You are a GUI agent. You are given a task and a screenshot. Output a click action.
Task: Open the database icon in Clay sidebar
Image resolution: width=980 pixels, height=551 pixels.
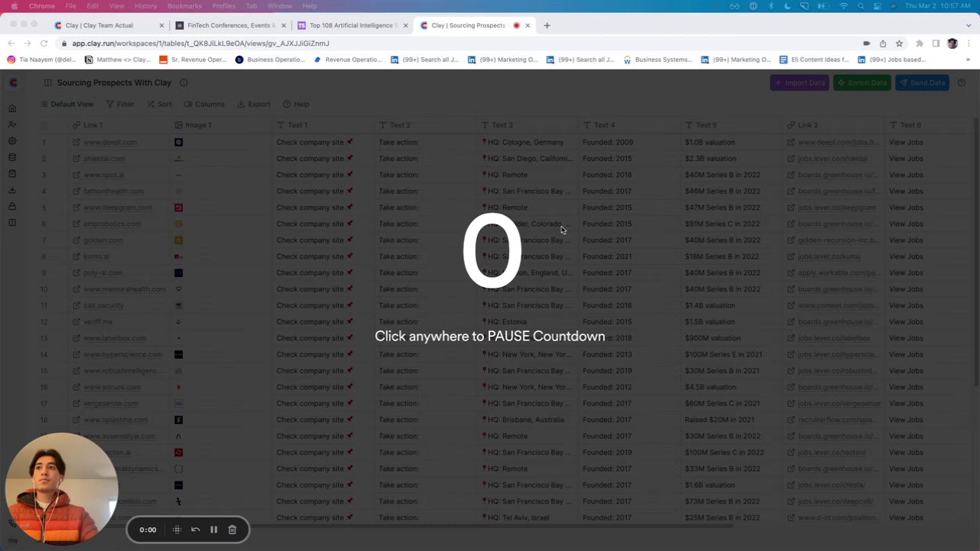(x=12, y=157)
